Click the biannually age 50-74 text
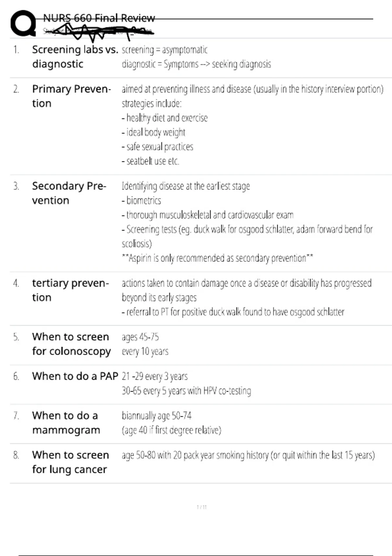This screenshot has height=556, width=392. [x=156, y=416]
